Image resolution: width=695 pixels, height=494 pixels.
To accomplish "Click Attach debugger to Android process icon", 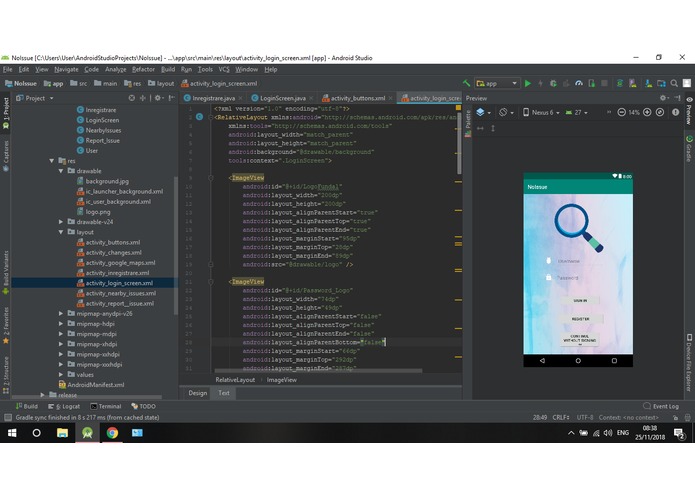I will click(592, 83).
